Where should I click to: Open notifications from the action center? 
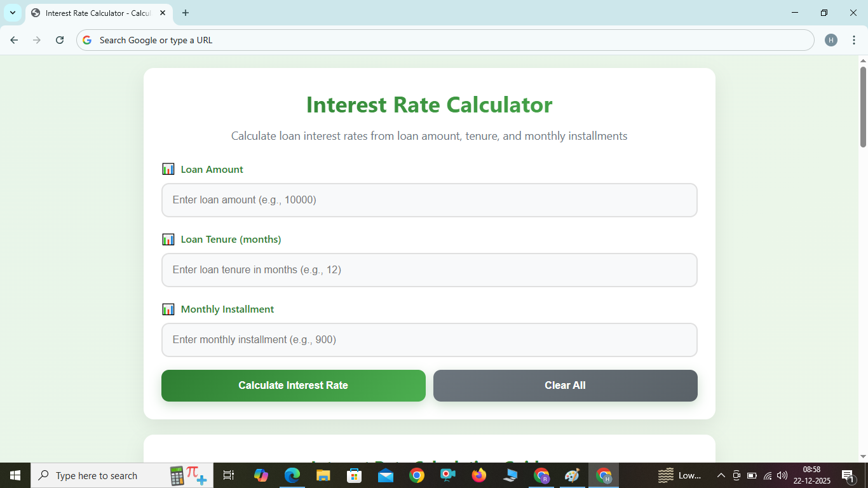click(x=848, y=475)
